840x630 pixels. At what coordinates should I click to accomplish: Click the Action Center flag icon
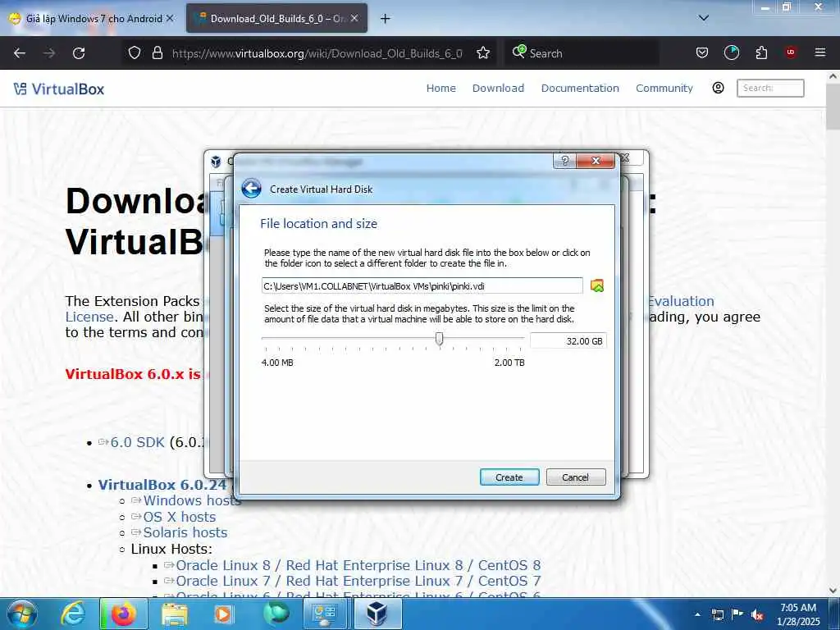click(737, 615)
